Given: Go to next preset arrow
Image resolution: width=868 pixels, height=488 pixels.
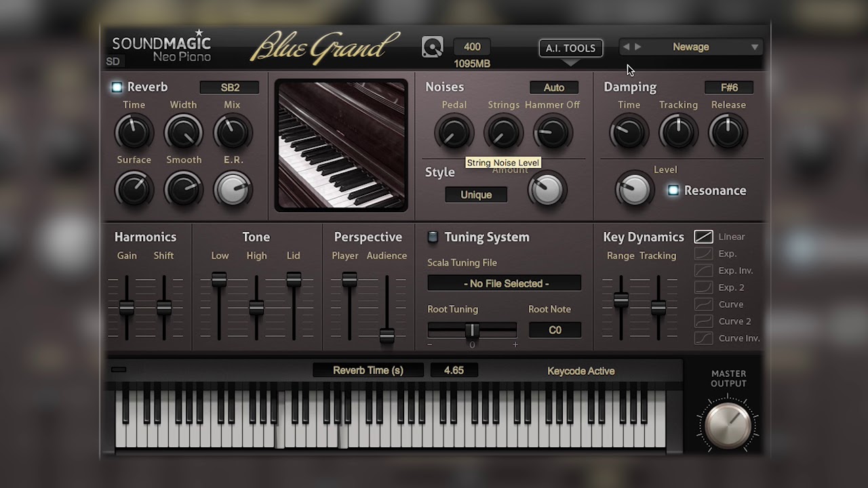Looking at the screenshot, I should (x=637, y=47).
